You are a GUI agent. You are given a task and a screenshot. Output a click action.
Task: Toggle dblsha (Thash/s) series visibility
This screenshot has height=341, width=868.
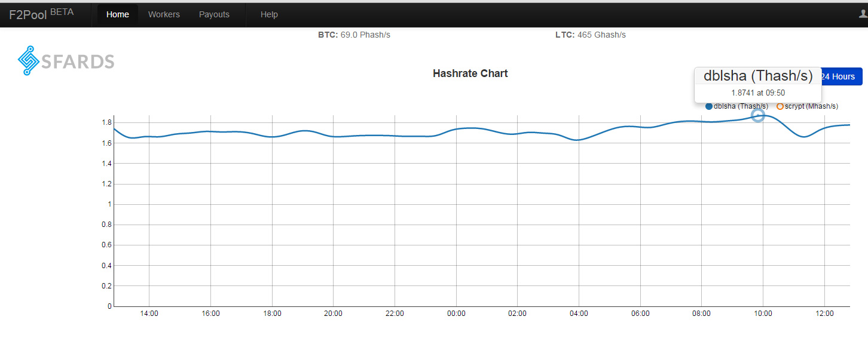click(741, 106)
